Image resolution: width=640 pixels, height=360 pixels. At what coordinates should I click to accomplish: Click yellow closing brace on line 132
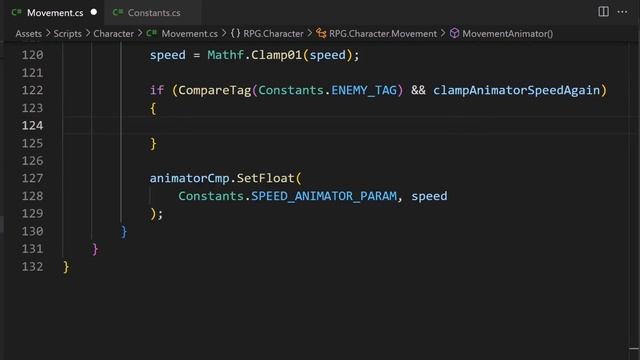click(66, 267)
